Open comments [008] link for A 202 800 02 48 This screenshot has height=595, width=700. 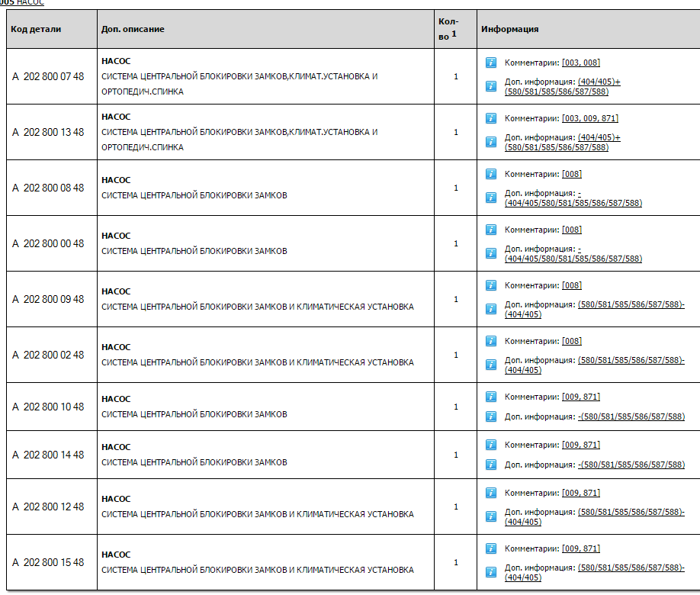[x=571, y=341]
